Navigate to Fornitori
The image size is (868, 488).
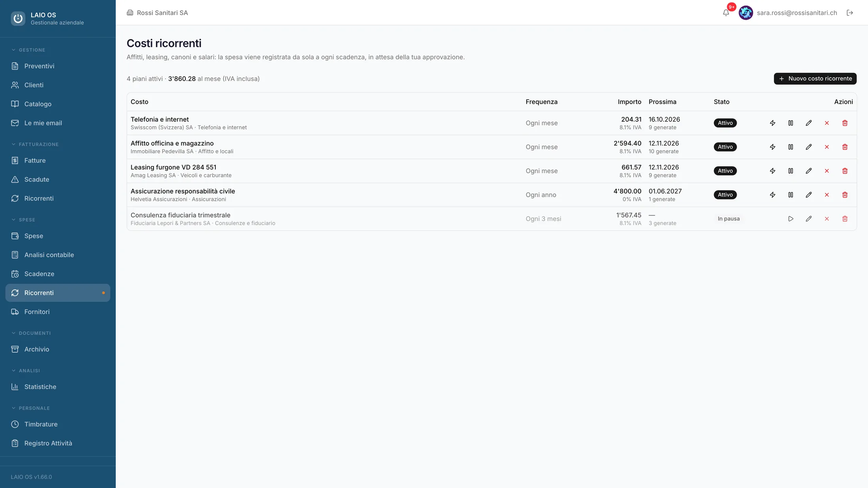coord(58,312)
